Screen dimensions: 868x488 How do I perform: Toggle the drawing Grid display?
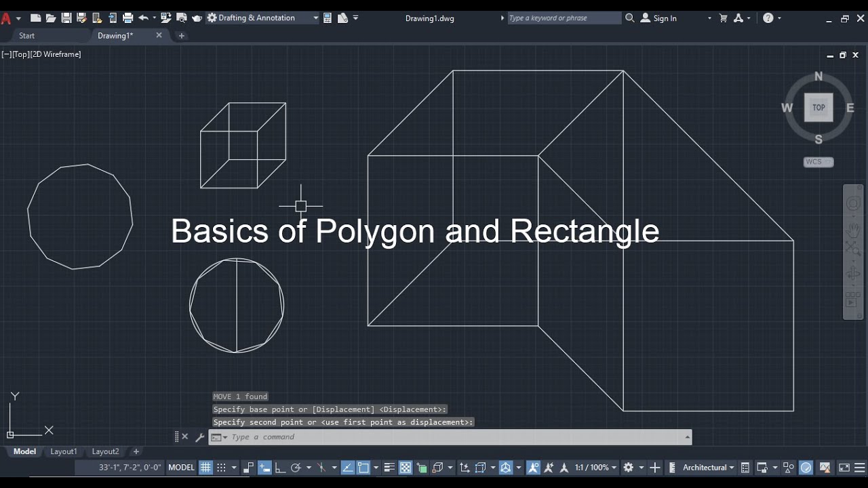pyautogui.click(x=205, y=468)
